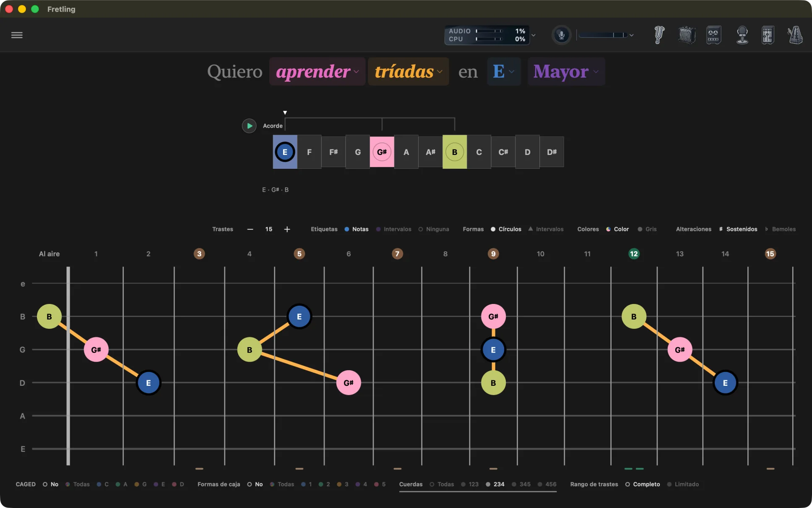Viewport: 812px width, 508px height.
Task: Click the studio microphone icon
Action: (742, 35)
